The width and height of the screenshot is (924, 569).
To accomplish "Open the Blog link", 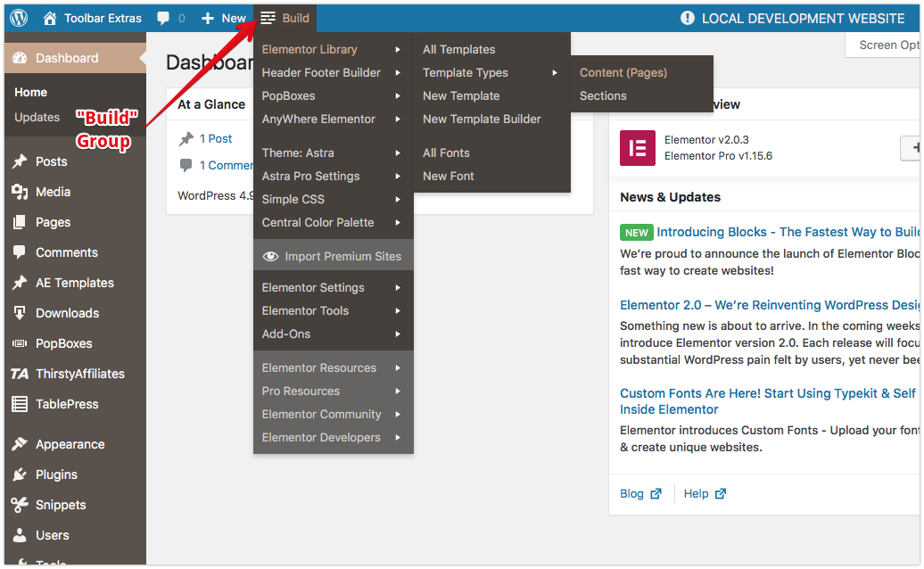I will (631, 493).
